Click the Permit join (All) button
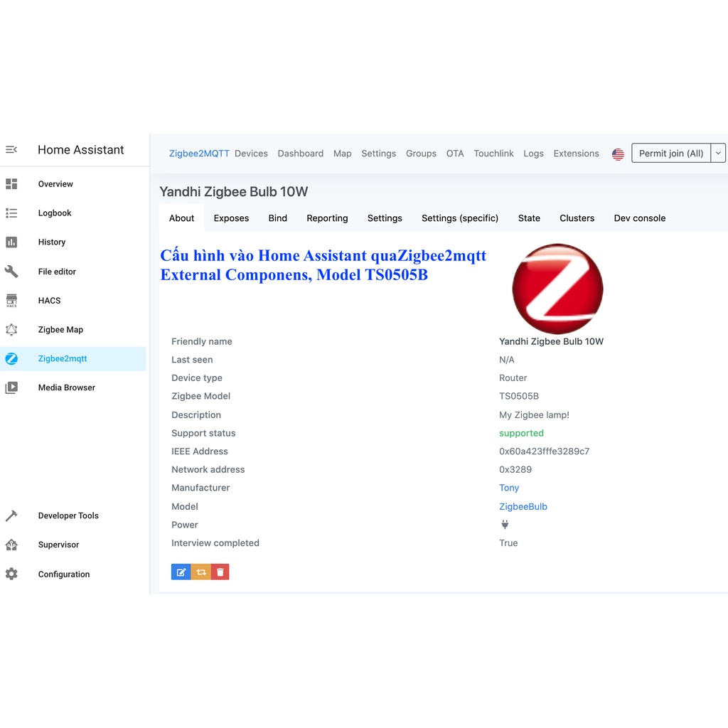The height and width of the screenshot is (728, 728). [670, 154]
